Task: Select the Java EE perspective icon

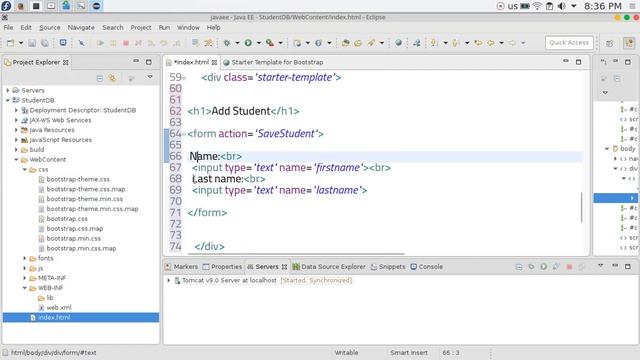Action: (629, 43)
